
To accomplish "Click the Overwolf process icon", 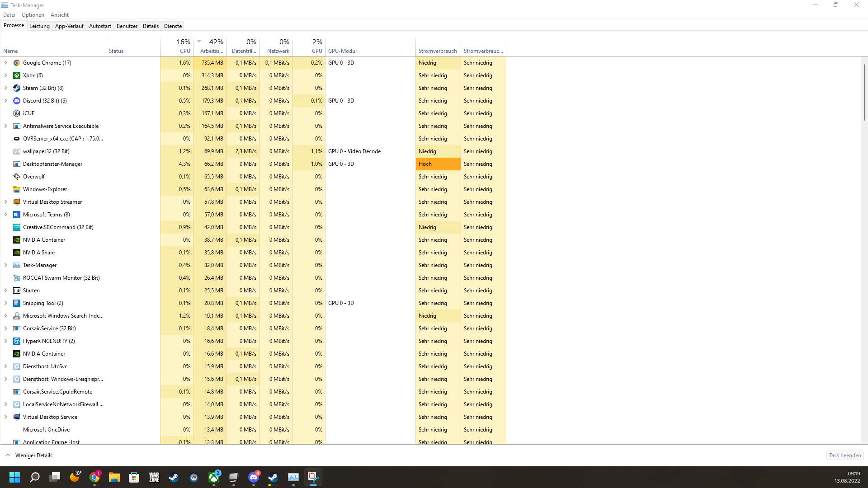I will point(17,177).
